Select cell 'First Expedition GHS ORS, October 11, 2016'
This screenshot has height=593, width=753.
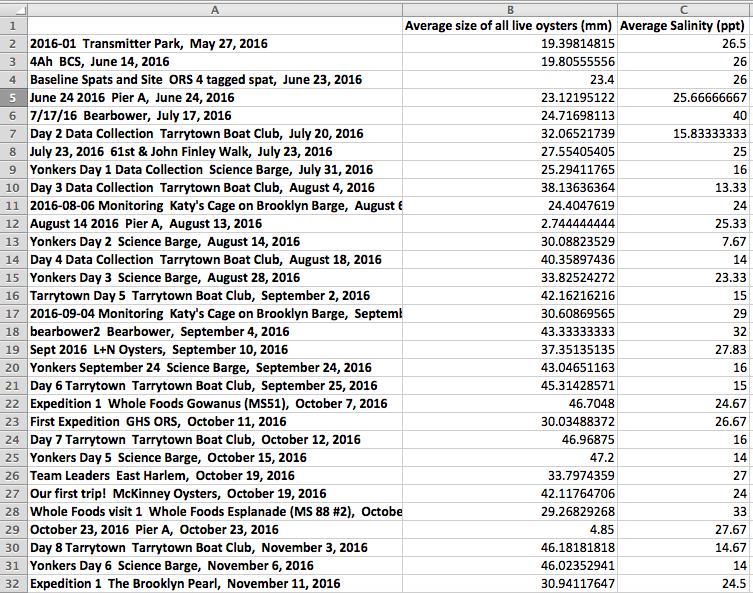pos(215,422)
